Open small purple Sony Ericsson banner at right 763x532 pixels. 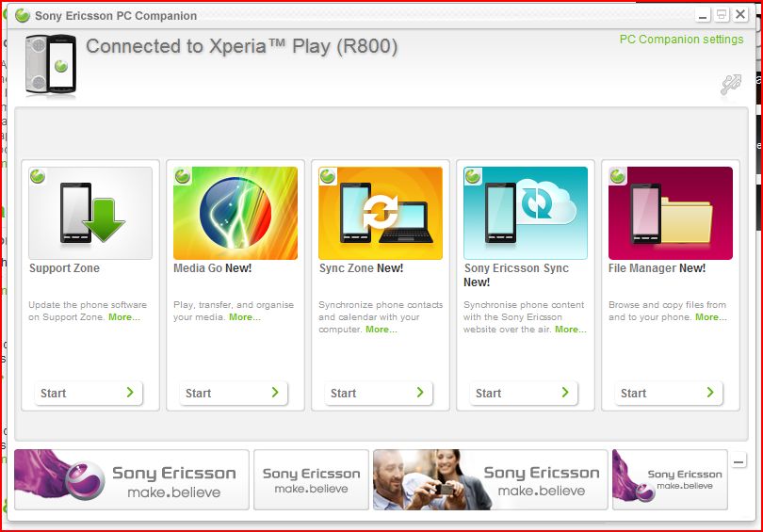pos(670,479)
